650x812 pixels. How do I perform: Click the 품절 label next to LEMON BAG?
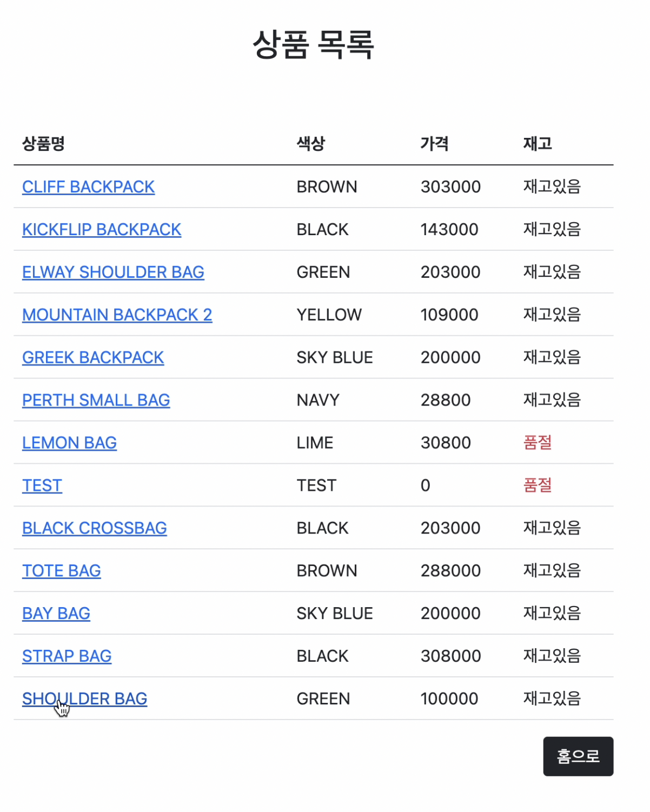(538, 443)
